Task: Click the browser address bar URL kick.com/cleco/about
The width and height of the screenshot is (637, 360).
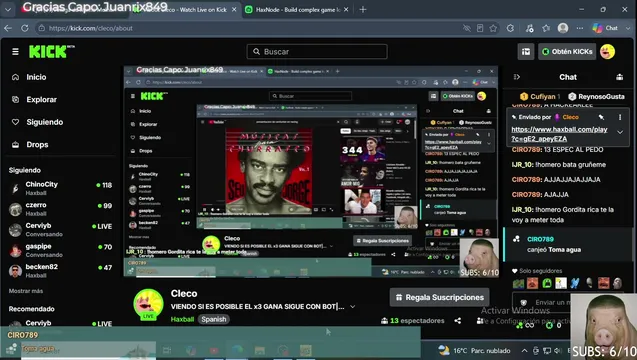Action: click(x=90, y=28)
